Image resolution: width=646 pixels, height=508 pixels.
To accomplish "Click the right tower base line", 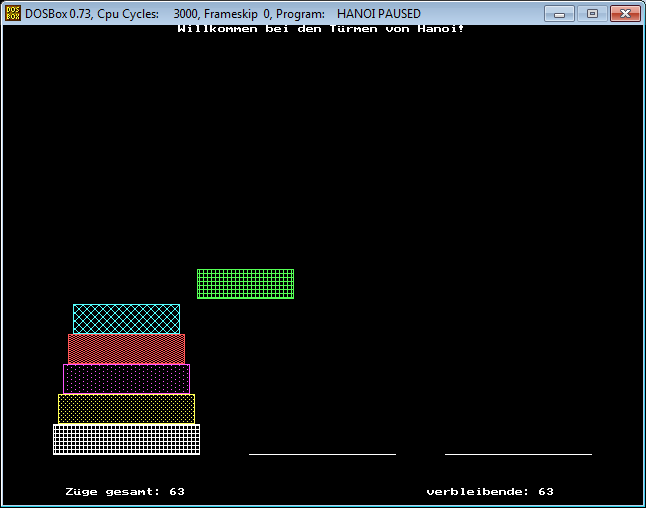I will click(x=518, y=454).
